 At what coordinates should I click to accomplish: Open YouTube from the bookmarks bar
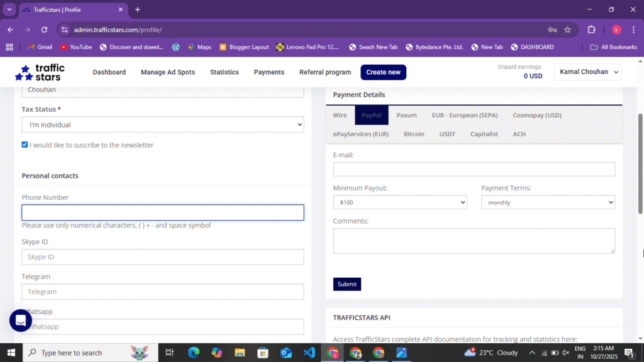(75, 47)
